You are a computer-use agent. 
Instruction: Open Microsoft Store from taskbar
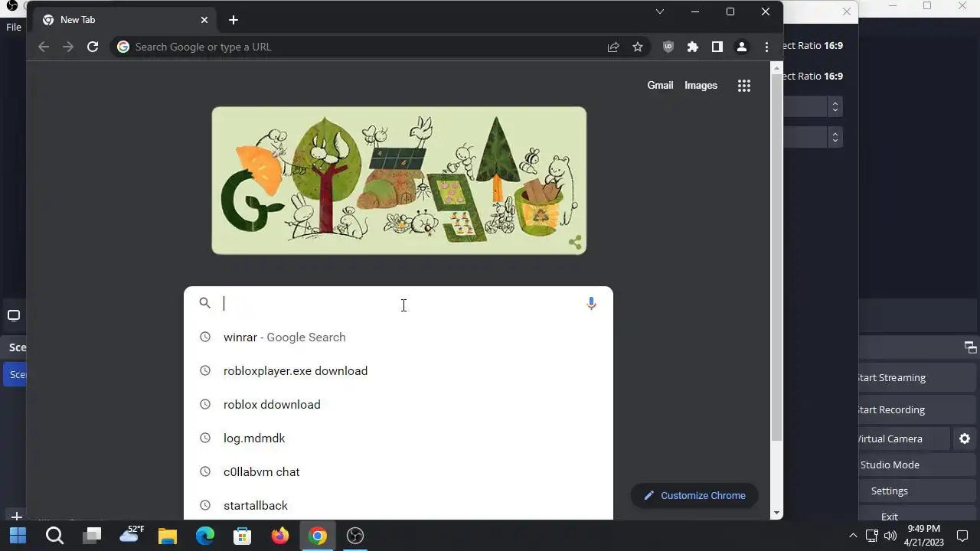(243, 536)
